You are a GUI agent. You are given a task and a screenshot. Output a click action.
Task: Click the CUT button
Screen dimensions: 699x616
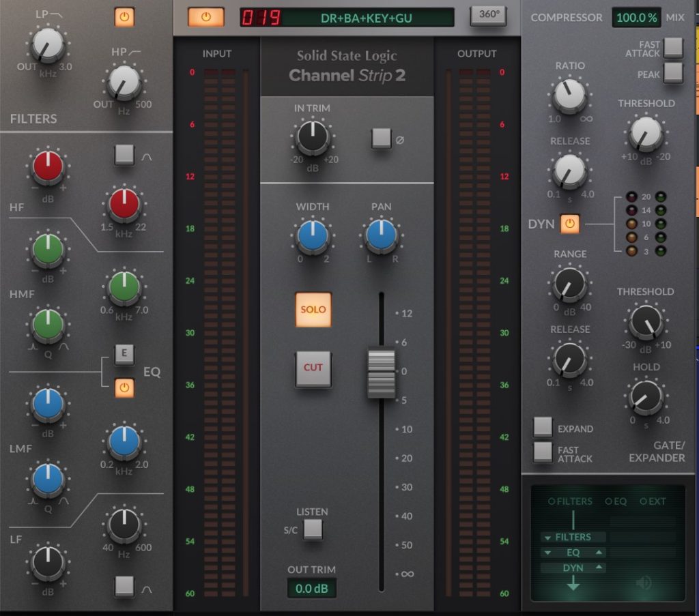(x=313, y=368)
